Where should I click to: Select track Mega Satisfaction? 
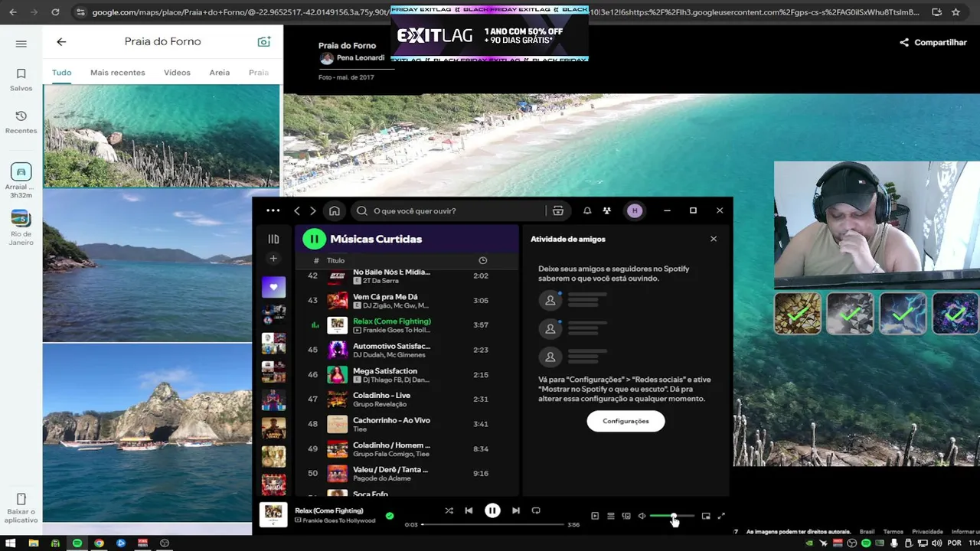407,375
